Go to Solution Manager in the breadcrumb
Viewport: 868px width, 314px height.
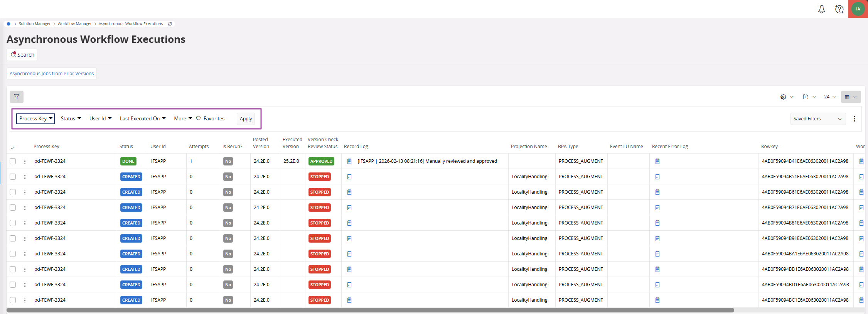click(35, 24)
